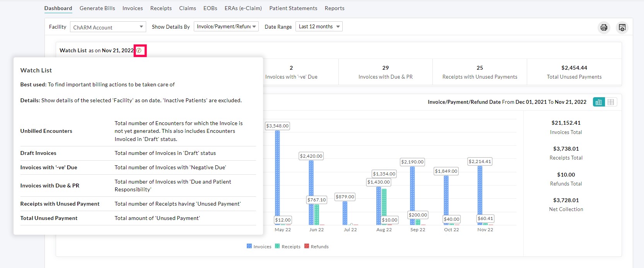This screenshot has width=644, height=268.
Task: Switch to table grid view
Action: 611,102
